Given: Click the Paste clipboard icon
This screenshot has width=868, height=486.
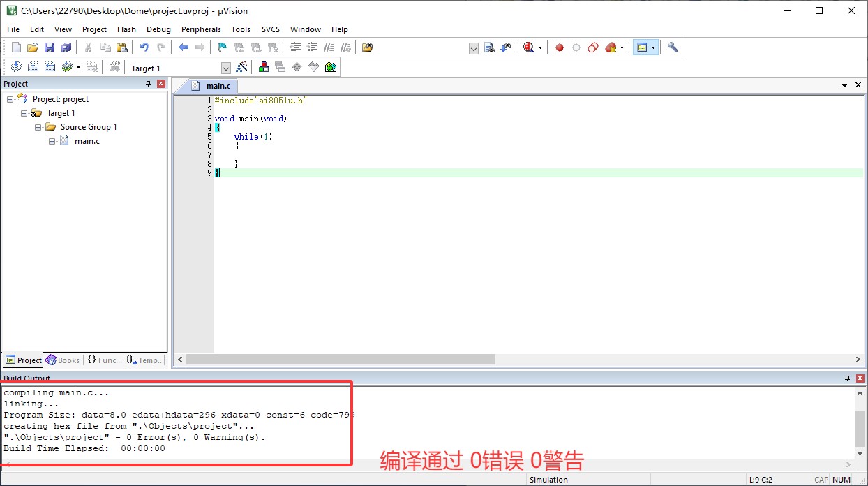Looking at the screenshot, I should tap(122, 47).
